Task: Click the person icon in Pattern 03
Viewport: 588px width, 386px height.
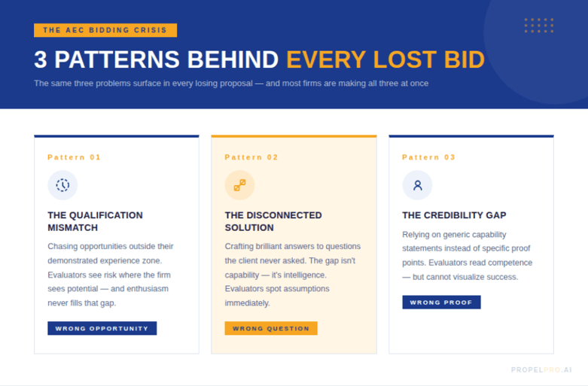Action: tap(417, 185)
